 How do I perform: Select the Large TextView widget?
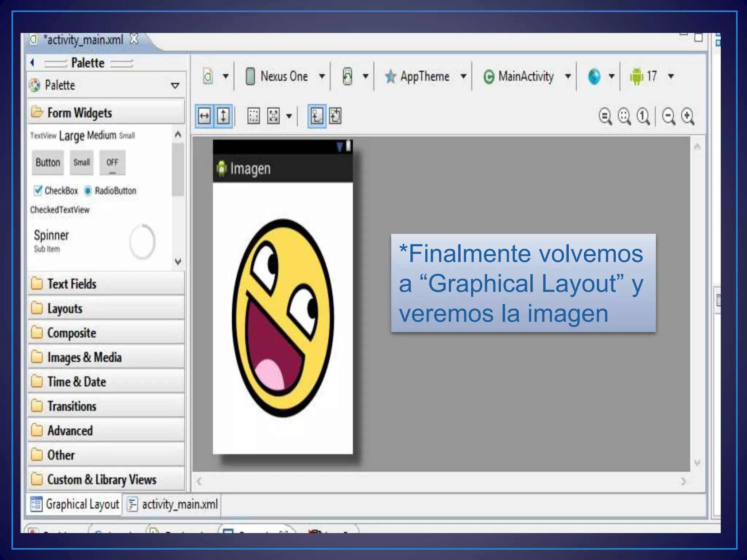point(71,136)
